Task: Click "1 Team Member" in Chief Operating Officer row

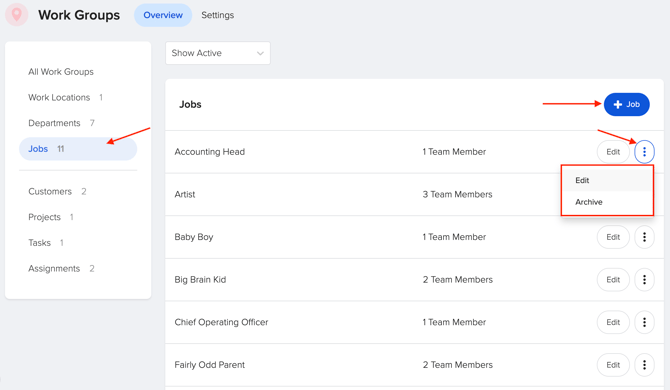Action: (454, 323)
